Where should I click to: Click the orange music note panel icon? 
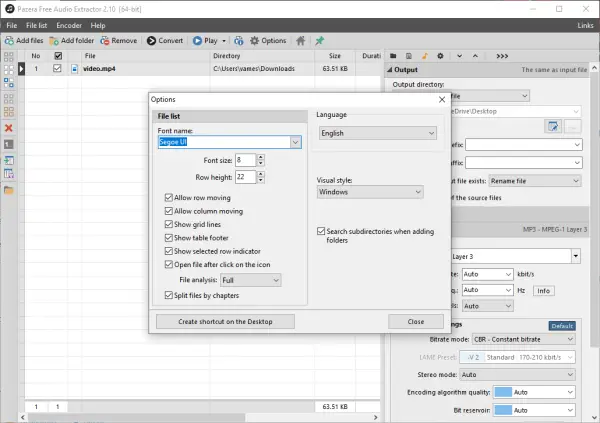click(x=424, y=55)
